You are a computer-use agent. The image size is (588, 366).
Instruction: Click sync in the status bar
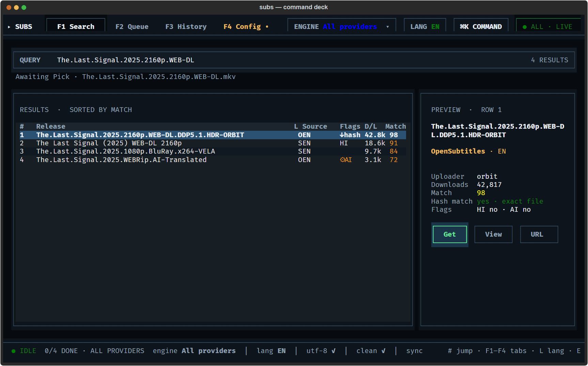coord(414,351)
